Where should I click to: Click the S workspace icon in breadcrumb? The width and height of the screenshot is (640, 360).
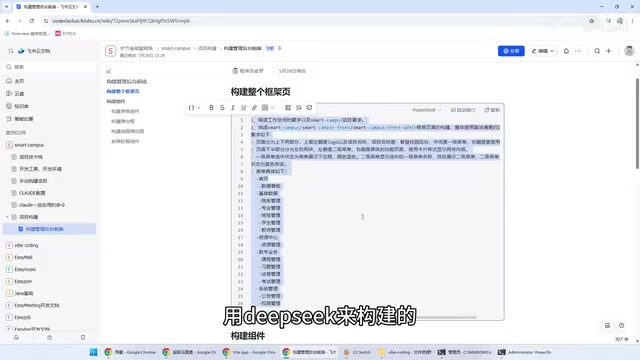coord(110,51)
